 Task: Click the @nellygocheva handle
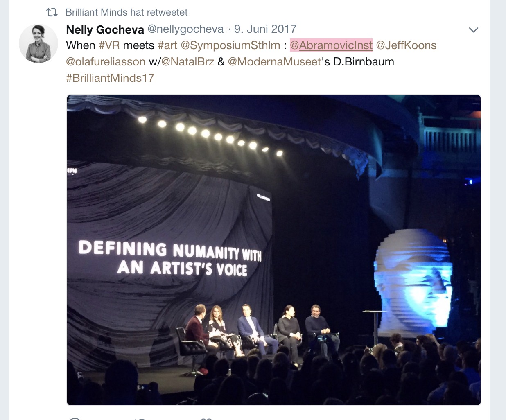pyautogui.click(x=185, y=29)
